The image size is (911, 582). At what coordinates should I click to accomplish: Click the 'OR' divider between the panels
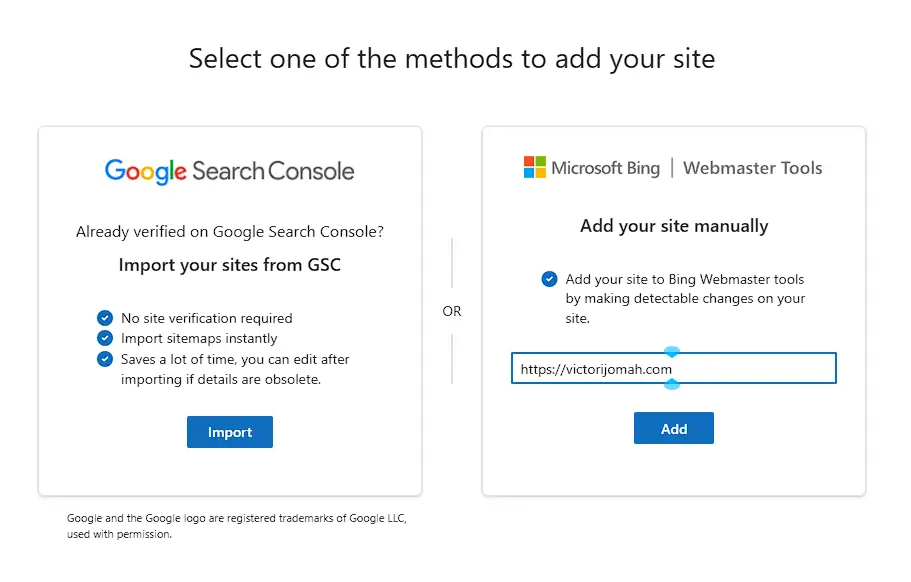(x=451, y=311)
